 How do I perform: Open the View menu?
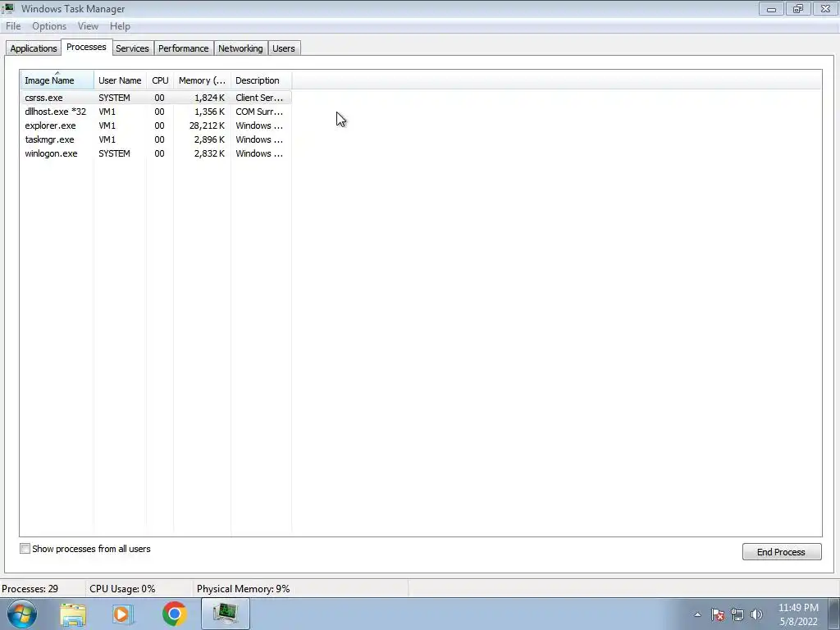click(x=88, y=26)
